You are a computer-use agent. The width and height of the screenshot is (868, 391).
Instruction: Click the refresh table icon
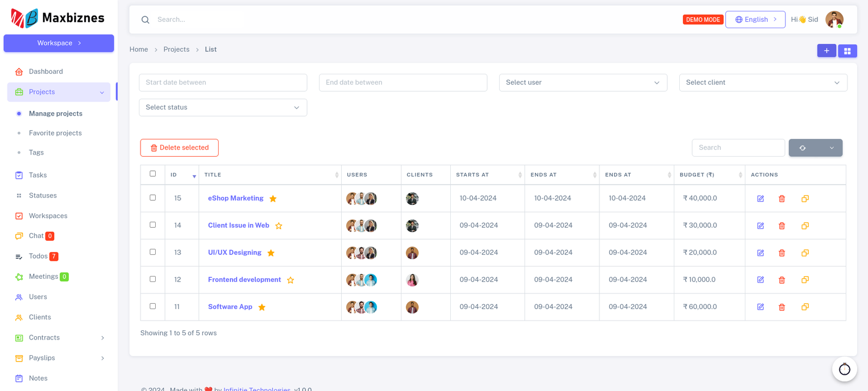pyautogui.click(x=802, y=148)
